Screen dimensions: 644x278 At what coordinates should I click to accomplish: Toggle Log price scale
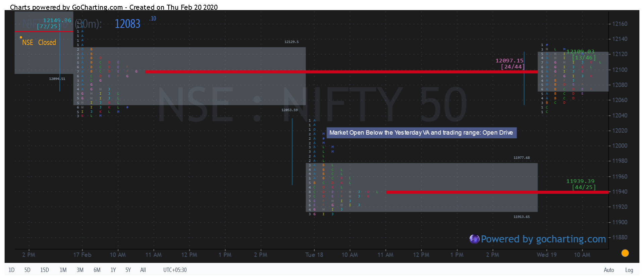pyautogui.click(x=629, y=270)
